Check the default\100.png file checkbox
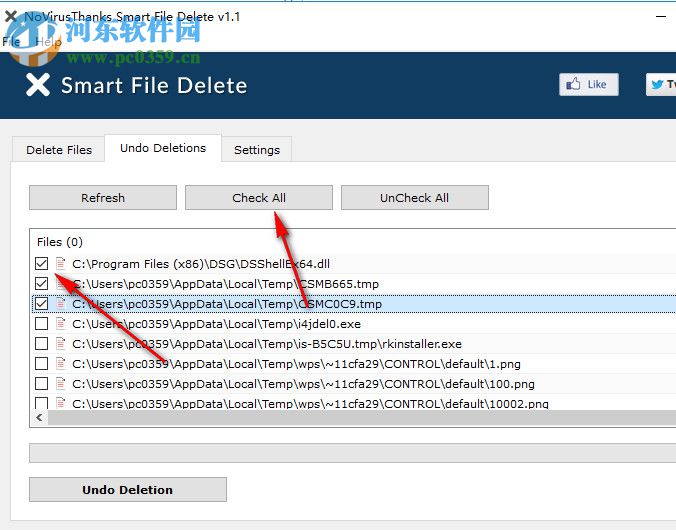Screen dimensions: 676x530 click(41, 383)
